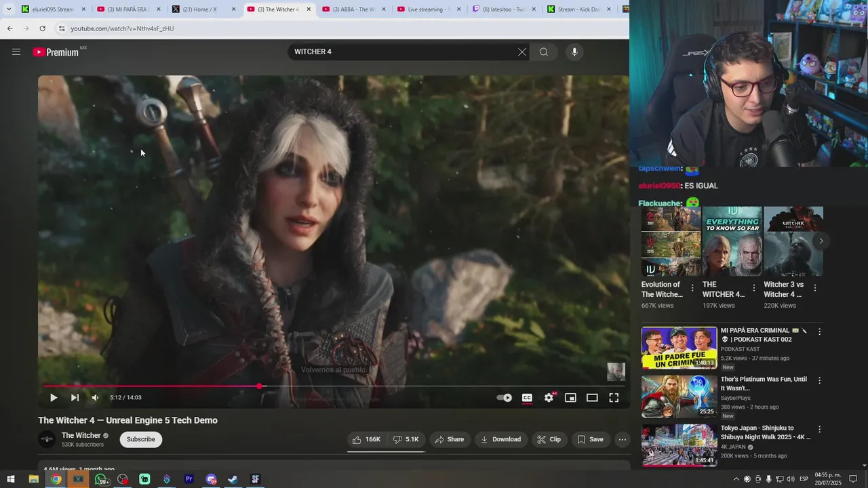This screenshot has height=488, width=868.
Task: Open video player settings gear
Action: click(549, 398)
